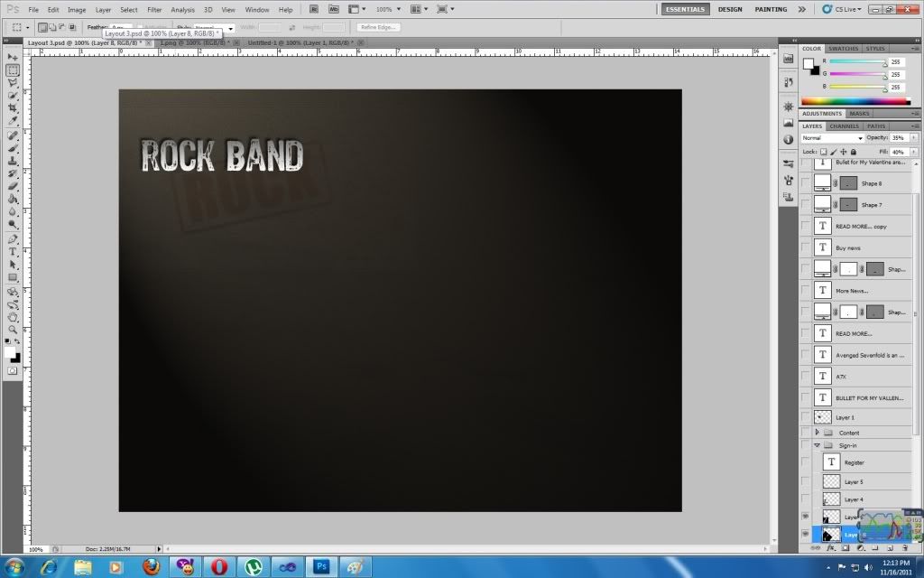
Task: Show the A7X text layer
Action: (805, 377)
